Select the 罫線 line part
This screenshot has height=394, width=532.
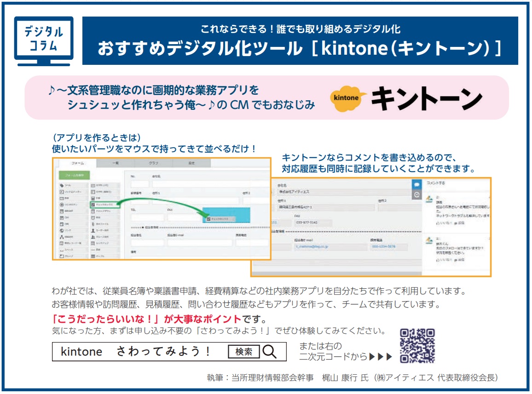point(105,250)
